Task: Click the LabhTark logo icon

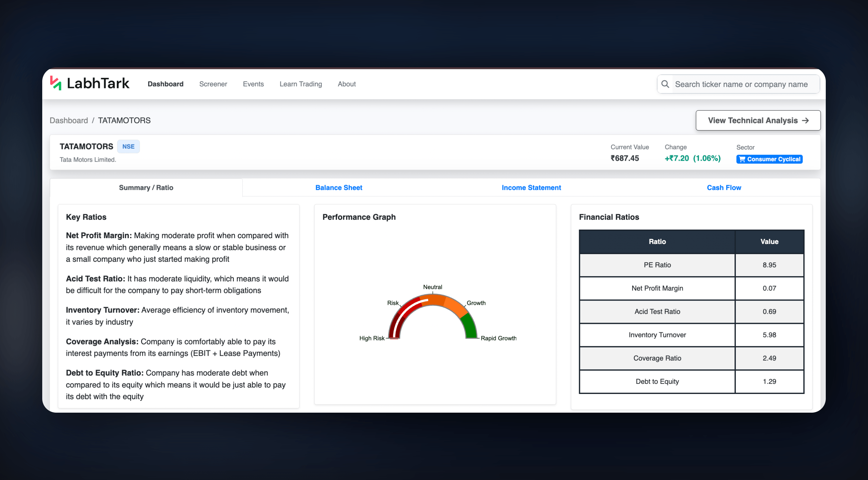Action: (56, 83)
